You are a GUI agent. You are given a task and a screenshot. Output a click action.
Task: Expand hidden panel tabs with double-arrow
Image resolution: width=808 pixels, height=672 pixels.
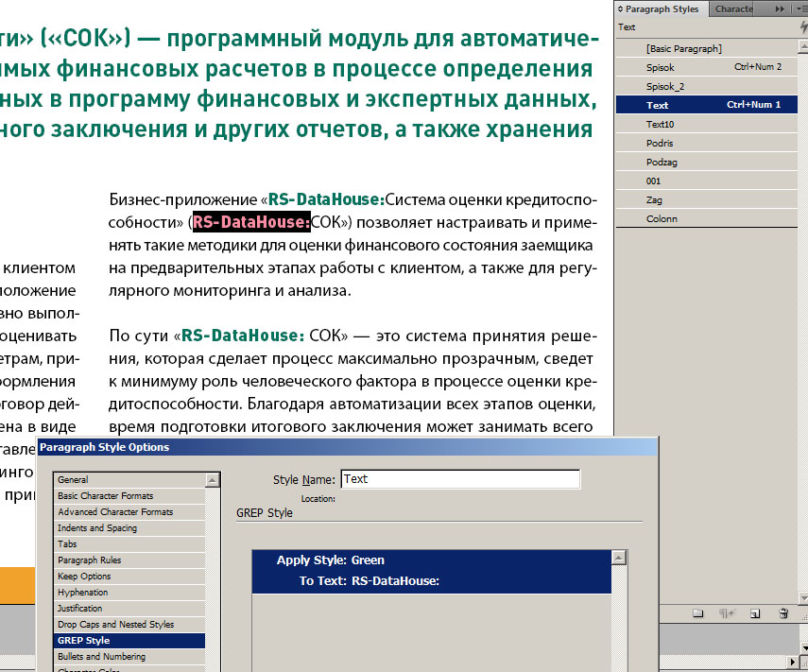(780, 9)
